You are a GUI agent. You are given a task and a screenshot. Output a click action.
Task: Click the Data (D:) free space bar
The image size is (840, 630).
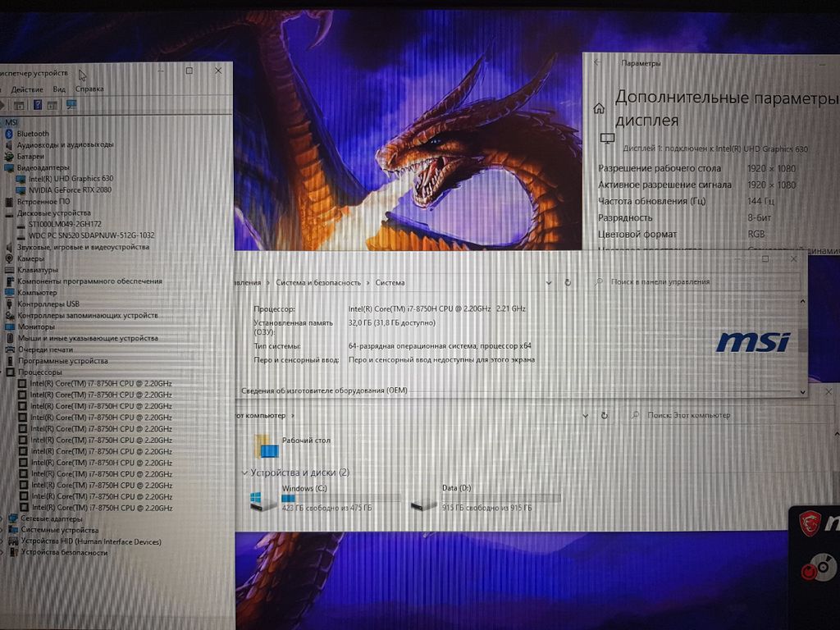pos(501,498)
